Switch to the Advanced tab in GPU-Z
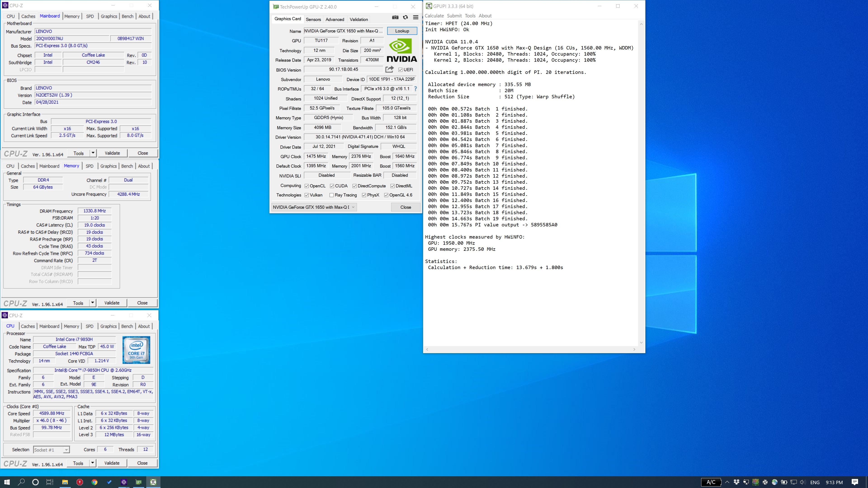Viewport: 868px width, 488px height. pos(335,19)
